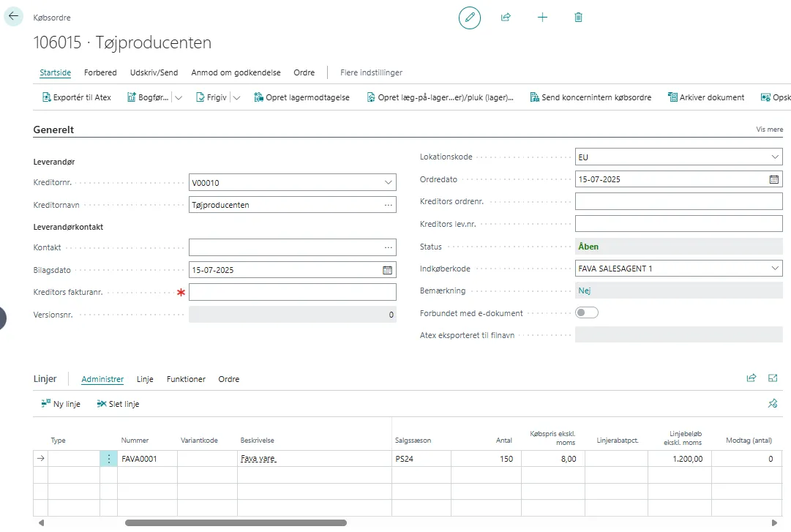Image resolution: width=791 pixels, height=532 pixels.
Task: Click the back arrow button
Action: (x=13, y=16)
